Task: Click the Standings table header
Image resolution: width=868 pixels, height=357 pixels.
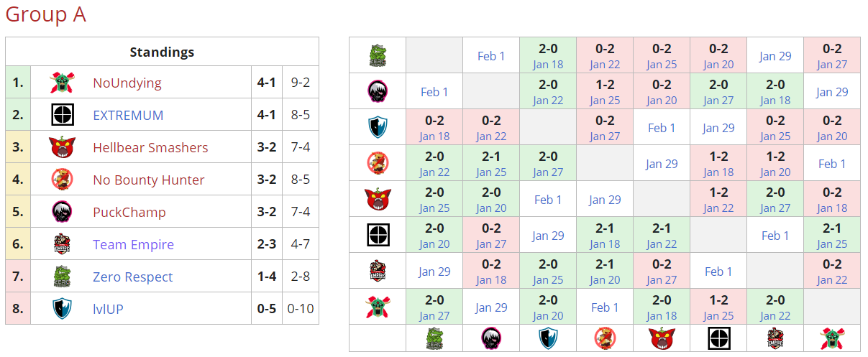Action: 162,52
